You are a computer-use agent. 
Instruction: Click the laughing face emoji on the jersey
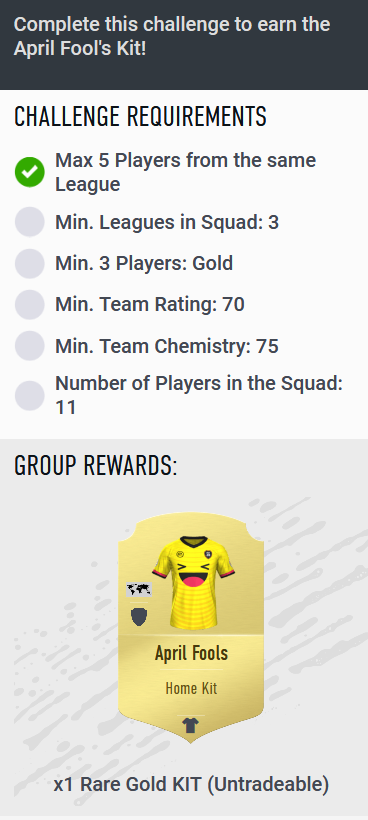(x=194, y=576)
